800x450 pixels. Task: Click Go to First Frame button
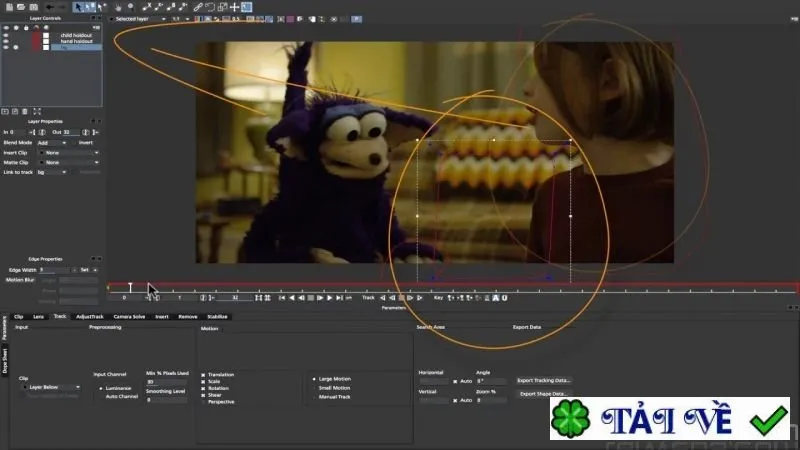282,298
